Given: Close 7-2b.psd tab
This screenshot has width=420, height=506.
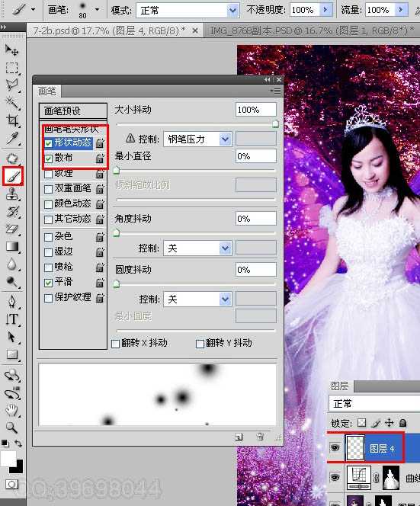Looking at the screenshot, I should 195,30.
